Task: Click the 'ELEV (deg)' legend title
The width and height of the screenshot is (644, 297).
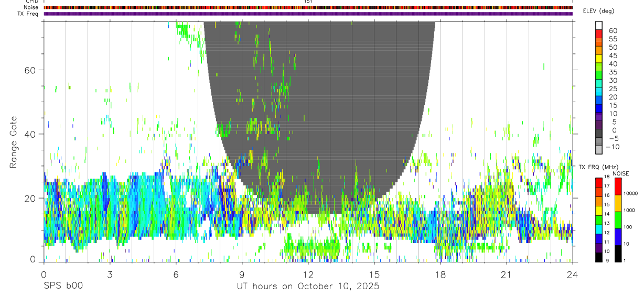Action: pyautogui.click(x=598, y=11)
